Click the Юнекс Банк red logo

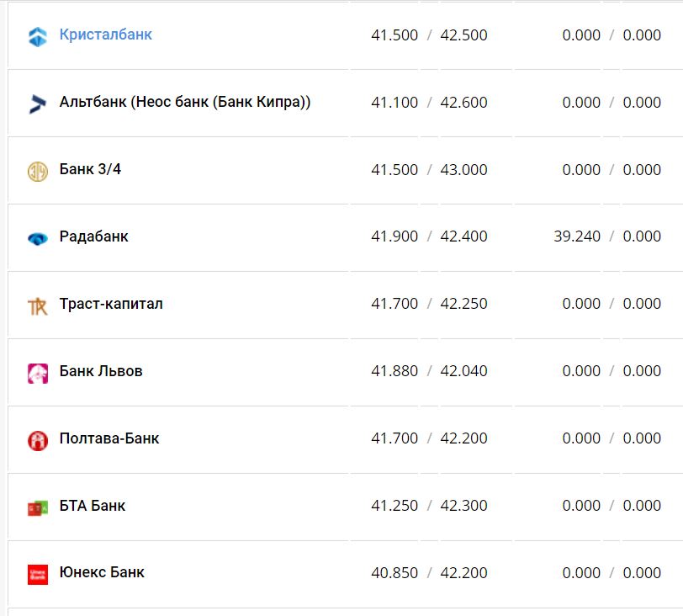click(x=38, y=575)
